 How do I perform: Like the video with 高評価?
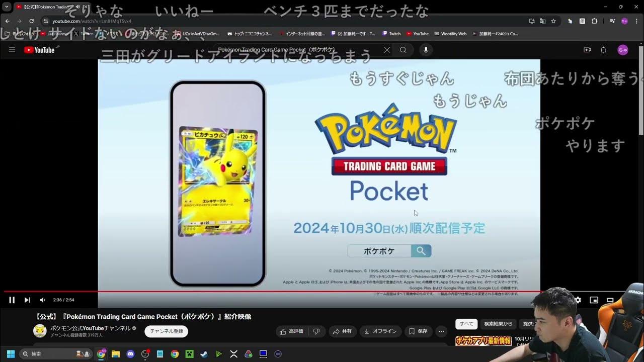click(292, 331)
